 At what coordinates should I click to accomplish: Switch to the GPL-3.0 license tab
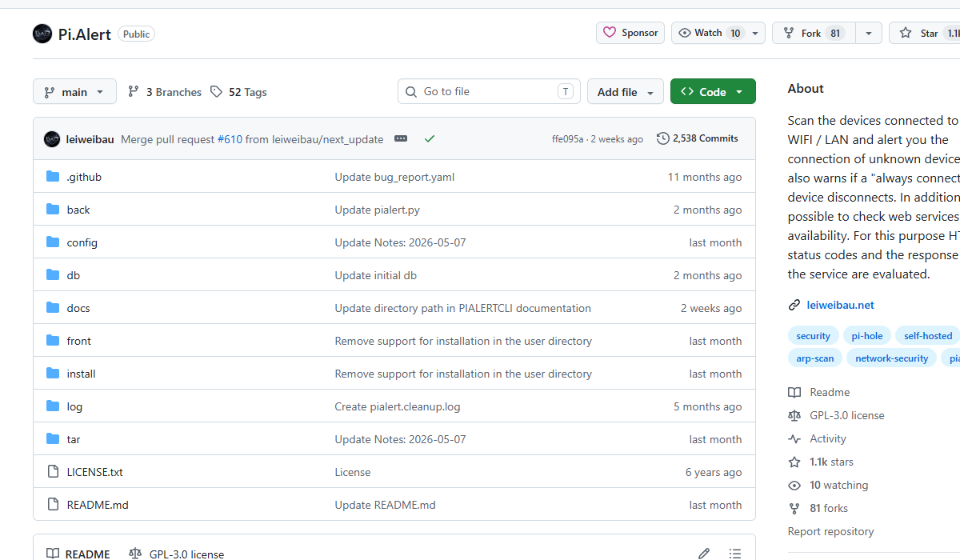pos(177,554)
